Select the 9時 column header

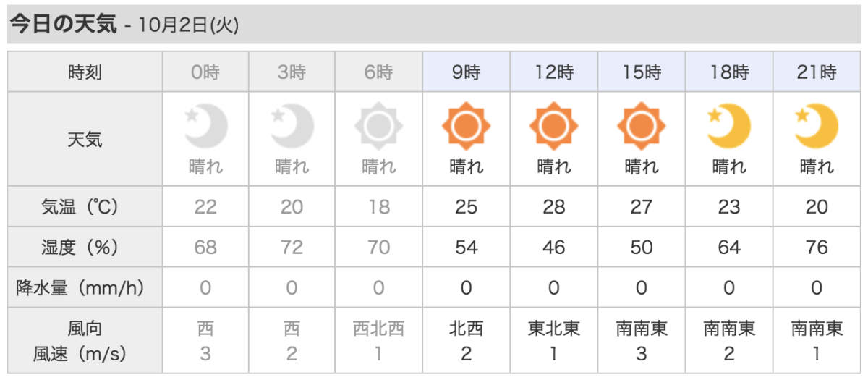click(466, 72)
